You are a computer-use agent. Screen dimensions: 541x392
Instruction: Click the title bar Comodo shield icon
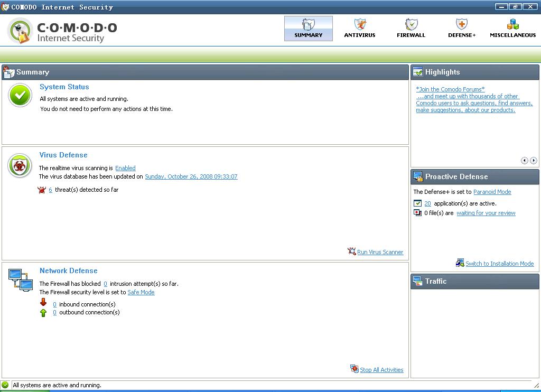pyautogui.click(x=5, y=7)
